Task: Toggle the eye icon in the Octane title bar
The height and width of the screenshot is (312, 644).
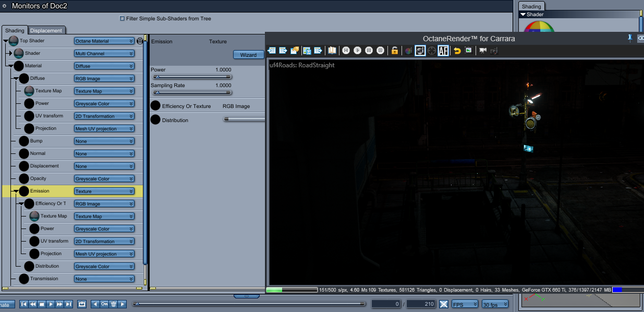Action: click(x=641, y=38)
